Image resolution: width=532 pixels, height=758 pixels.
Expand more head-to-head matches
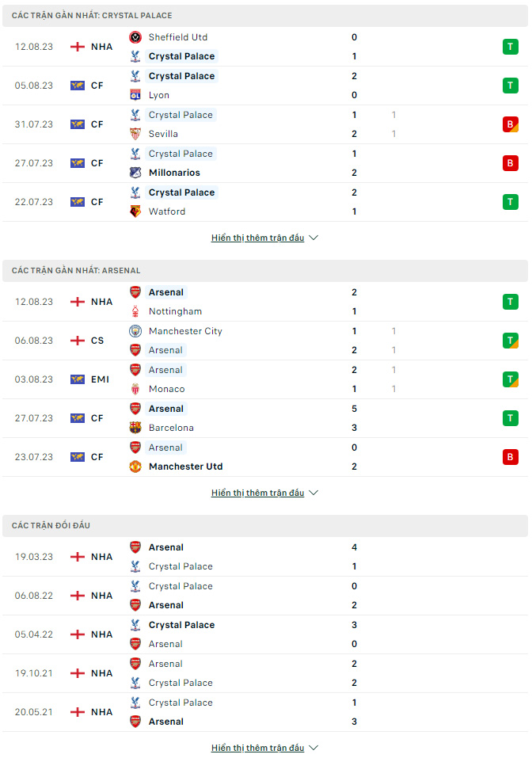point(264,748)
